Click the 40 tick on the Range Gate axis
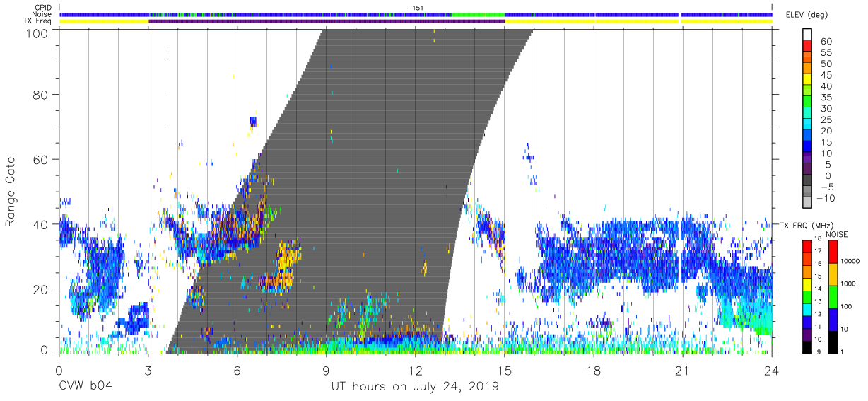The image size is (868, 401). pyautogui.click(x=41, y=224)
